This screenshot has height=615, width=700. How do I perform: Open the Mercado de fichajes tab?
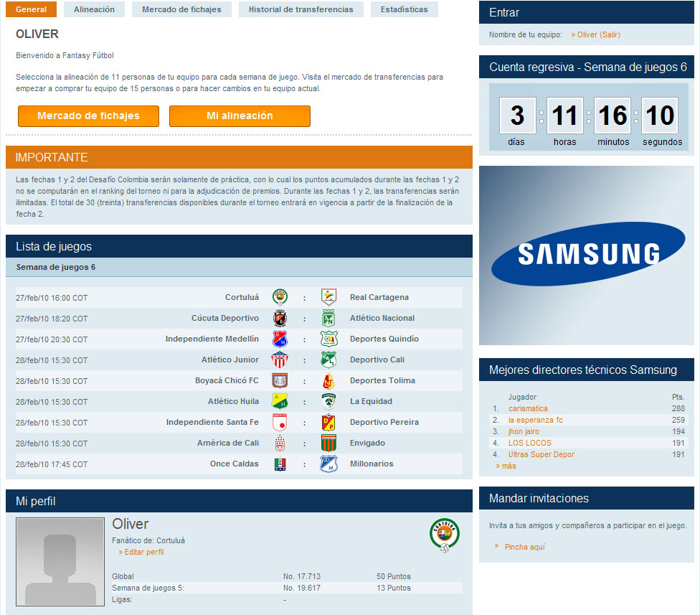tap(181, 9)
